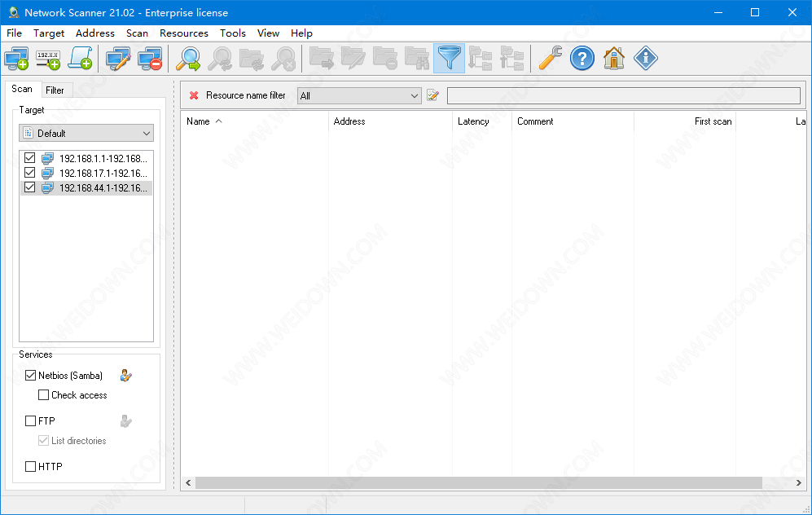This screenshot has height=515, width=812.
Task: Sort by the Comment column header
Action: (x=573, y=121)
